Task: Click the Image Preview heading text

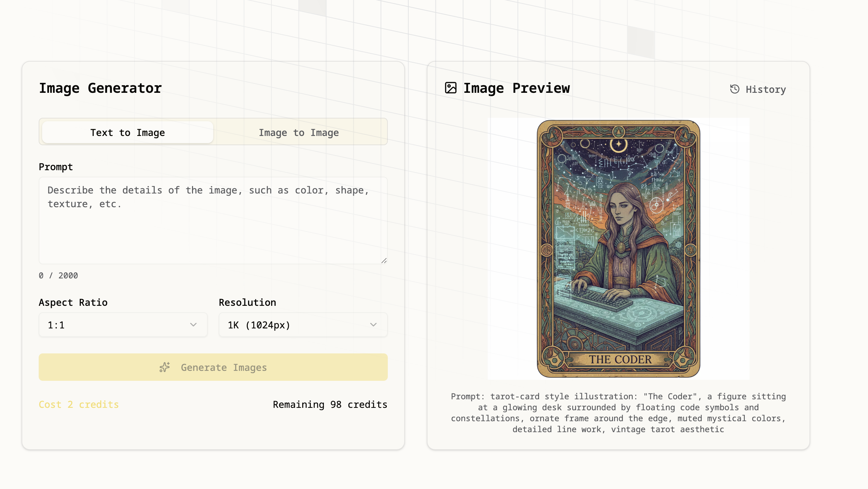Action: point(516,88)
